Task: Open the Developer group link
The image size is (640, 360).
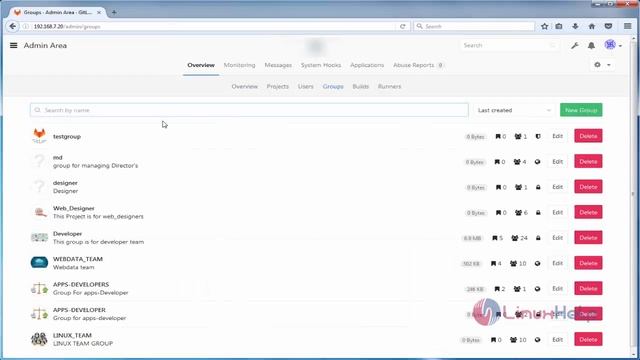Action: 67,234
